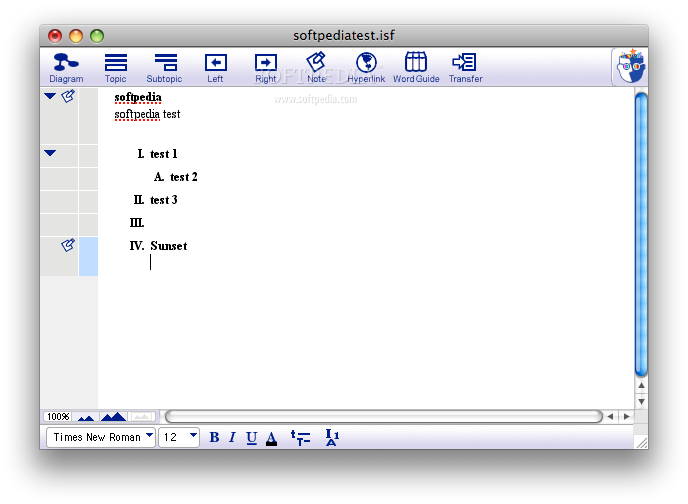Click the grayed fit-to-window zoom button
The height and width of the screenshot is (504, 688).
click(142, 416)
